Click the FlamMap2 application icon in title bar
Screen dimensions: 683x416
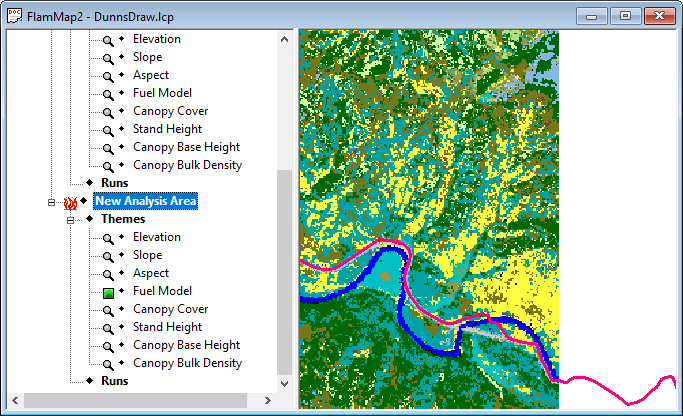point(14,16)
